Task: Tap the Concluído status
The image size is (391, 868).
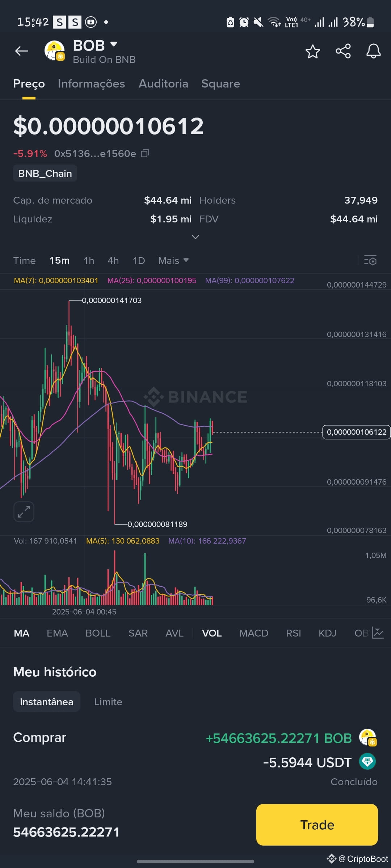Action: (354, 782)
